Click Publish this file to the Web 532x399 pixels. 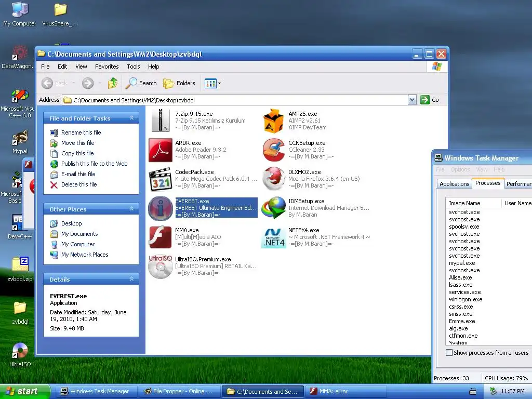95,164
